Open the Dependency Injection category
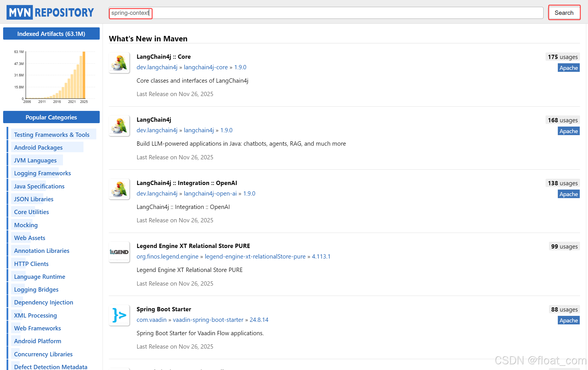The width and height of the screenshot is (588, 370). point(44,302)
